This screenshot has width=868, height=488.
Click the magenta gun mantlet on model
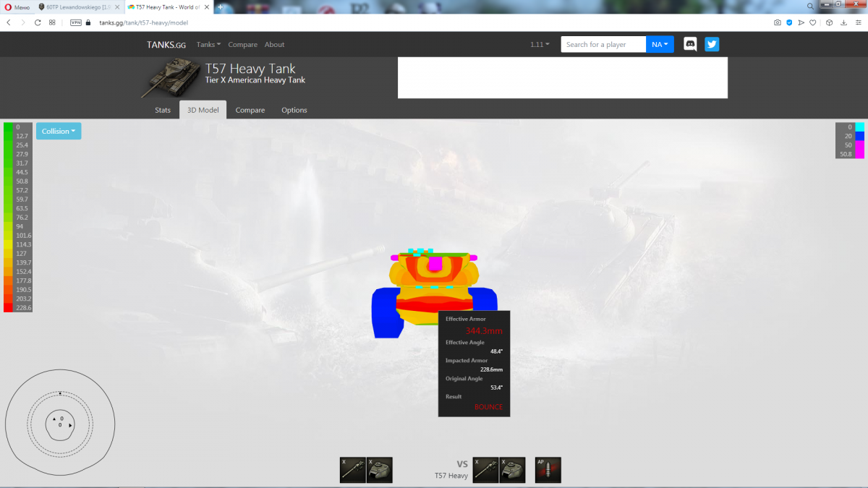(435, 263)
